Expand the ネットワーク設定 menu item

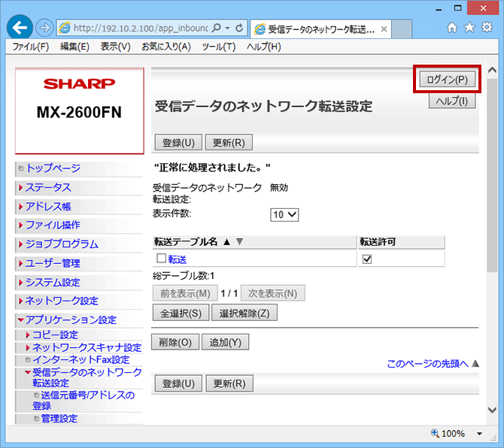point(62,301)
